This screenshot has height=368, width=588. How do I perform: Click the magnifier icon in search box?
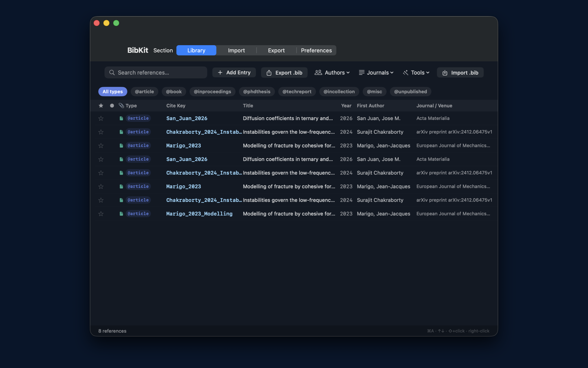(112, 73)
